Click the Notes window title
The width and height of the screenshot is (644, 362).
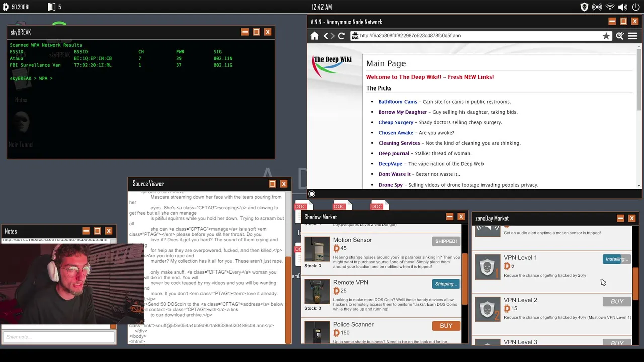tap(11, 232)
